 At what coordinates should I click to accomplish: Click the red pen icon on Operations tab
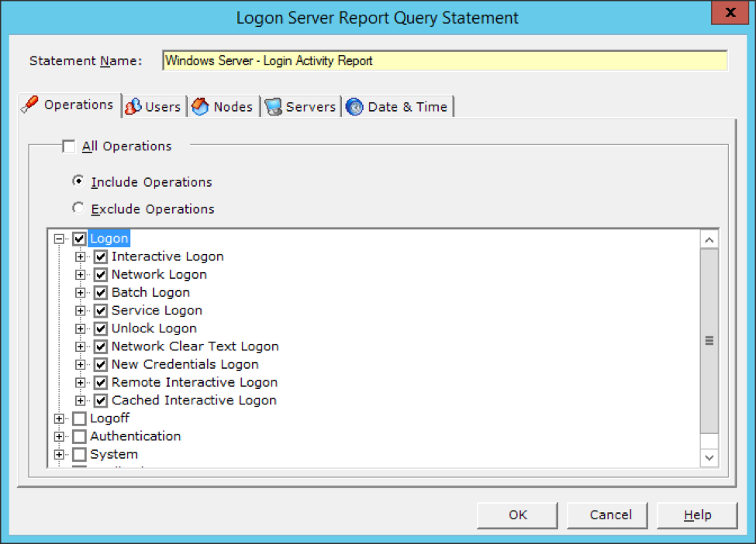[x=30, y=105]
